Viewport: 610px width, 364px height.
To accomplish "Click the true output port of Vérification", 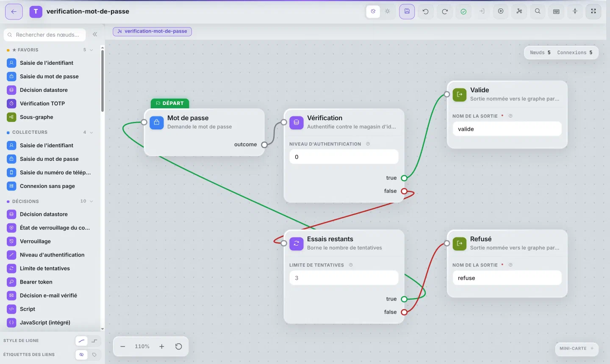I will (404, 178).
